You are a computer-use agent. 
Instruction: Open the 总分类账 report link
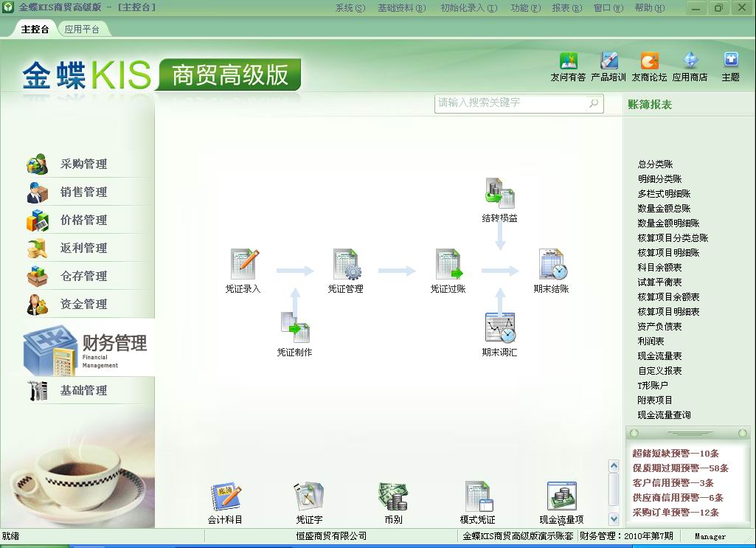655,164
